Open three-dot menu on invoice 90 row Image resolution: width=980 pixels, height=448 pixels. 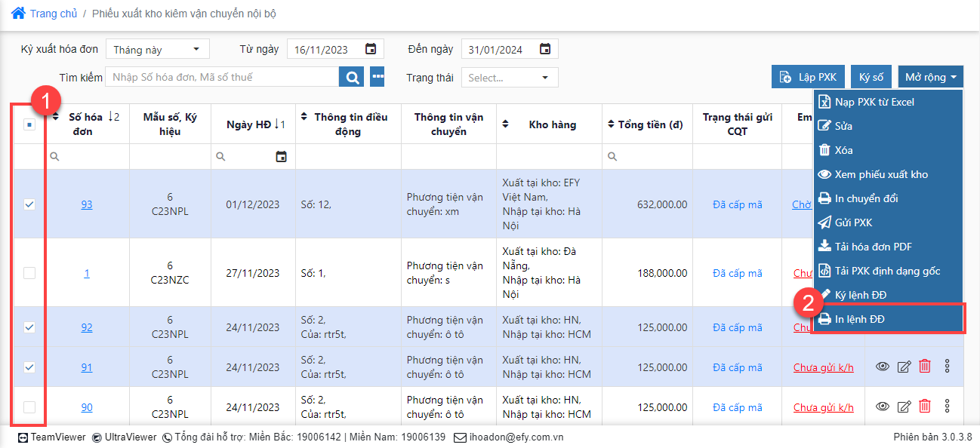[948, 407]
